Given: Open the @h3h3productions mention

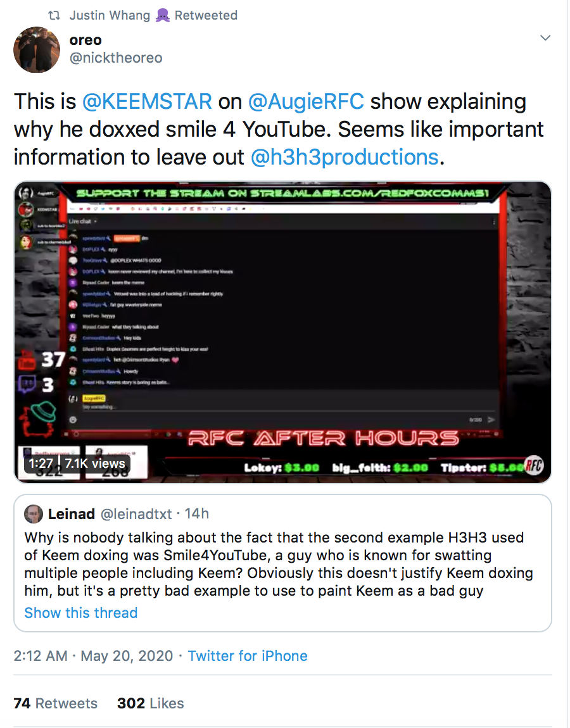Looking at the screenshot, I should pos(345,158).
